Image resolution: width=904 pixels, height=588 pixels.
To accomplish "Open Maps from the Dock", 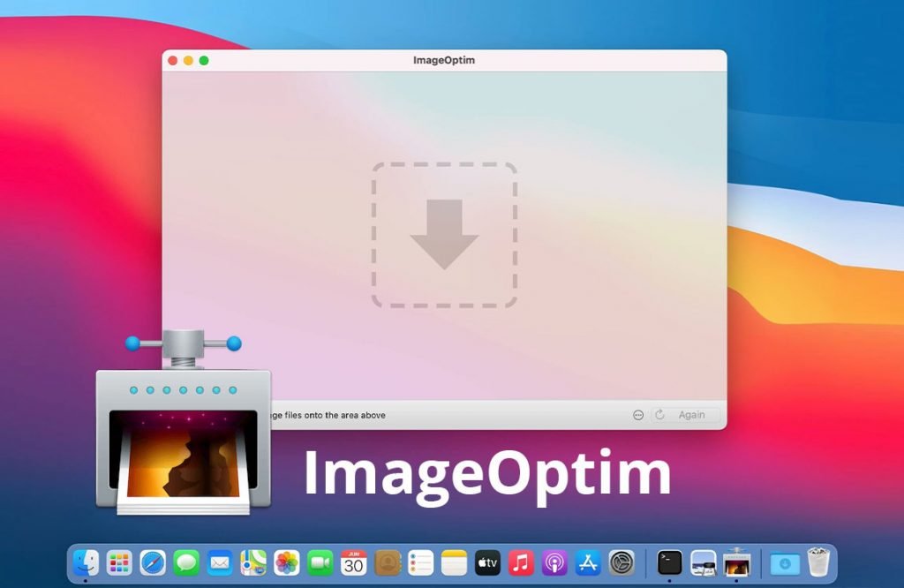I will [x=253, y=562].
